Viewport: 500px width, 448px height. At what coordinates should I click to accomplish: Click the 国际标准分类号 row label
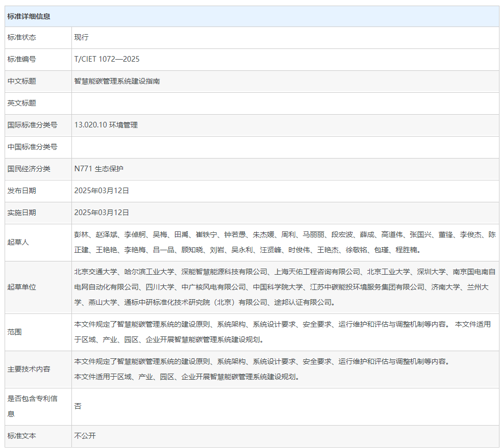click(32, 125)
